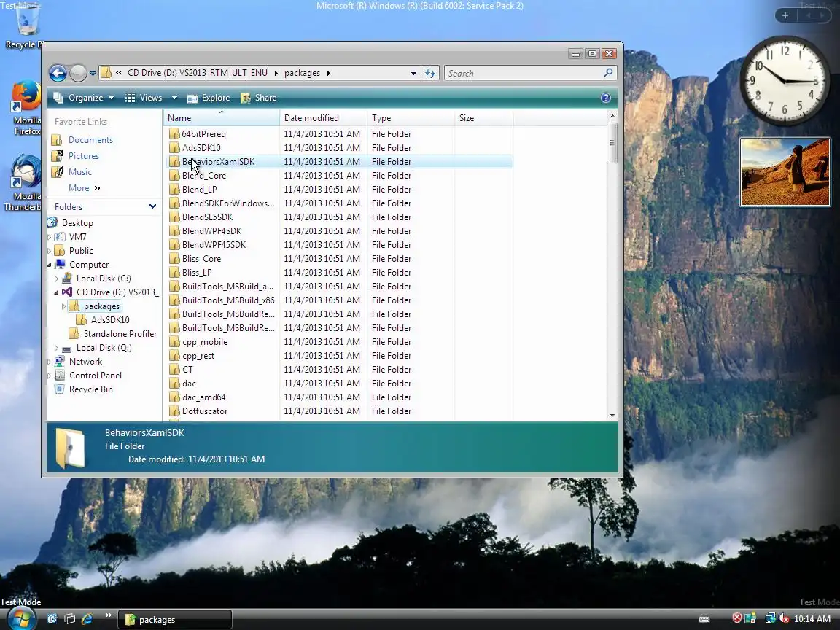840x630 pixels.
Task: Open the Views dropdown arrow
Action: tap(174, 98)
